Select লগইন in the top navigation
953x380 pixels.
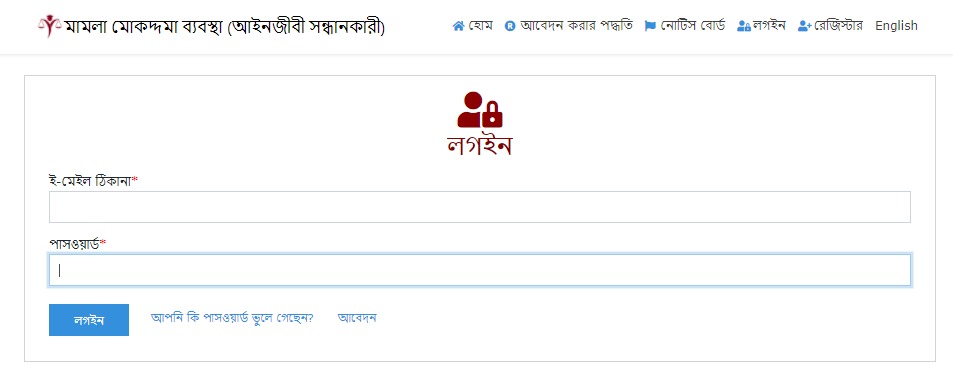769,26
